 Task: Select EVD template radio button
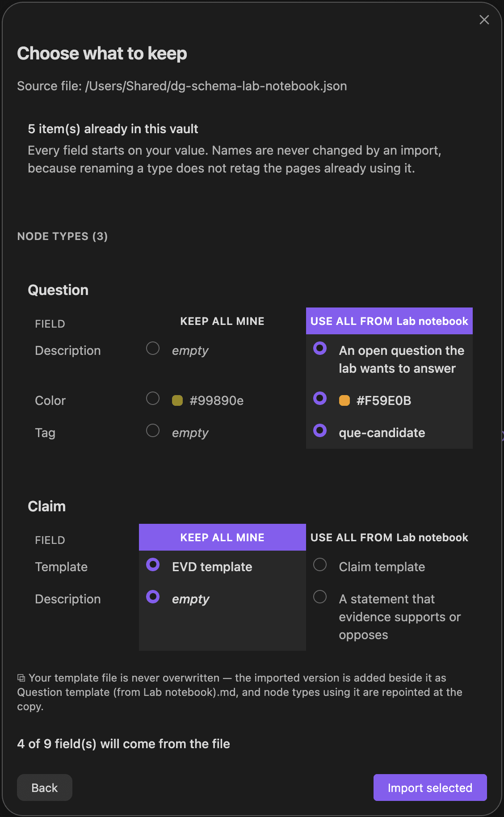point(153,564)
